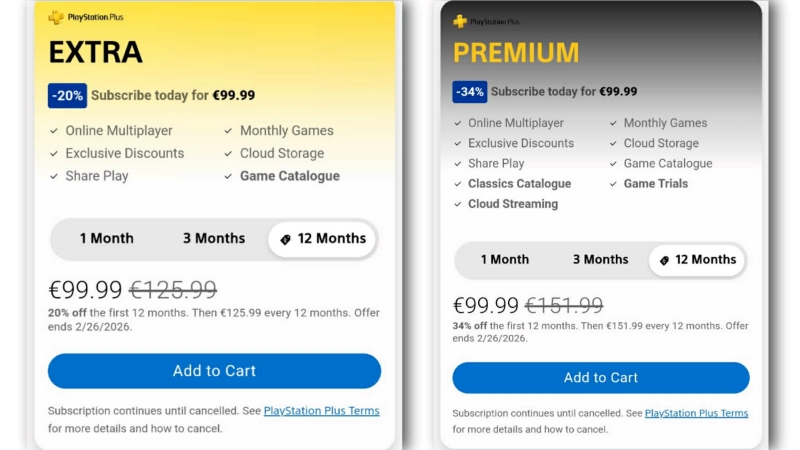This screenshot has height=450, width=800.
Task: Click the checkmark beside Extra's Game Catalogue
Action: point(229,176)
